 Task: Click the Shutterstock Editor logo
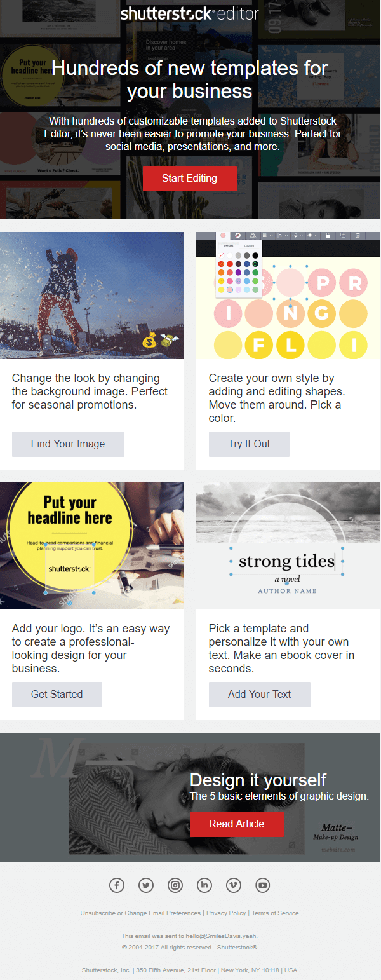190,13
